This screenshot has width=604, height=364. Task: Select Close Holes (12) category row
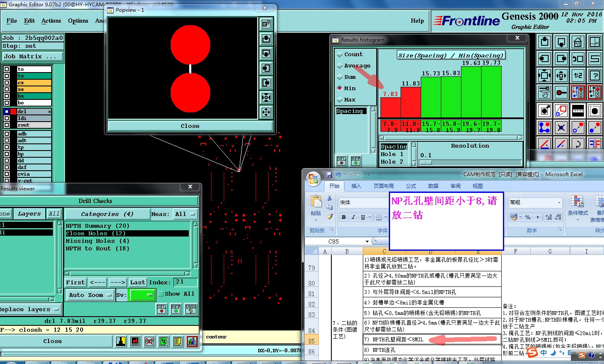point(127,233)
